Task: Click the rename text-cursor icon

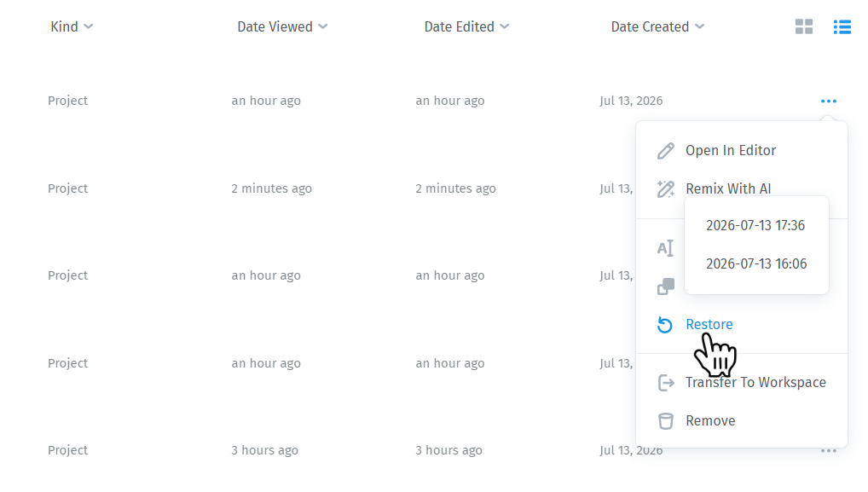Action: tap(665, 248)
